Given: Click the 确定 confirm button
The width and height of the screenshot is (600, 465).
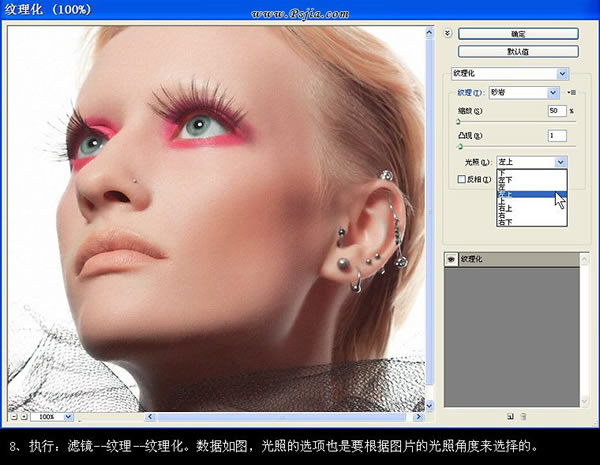Looking at the screenshot, I should (518, 33).
